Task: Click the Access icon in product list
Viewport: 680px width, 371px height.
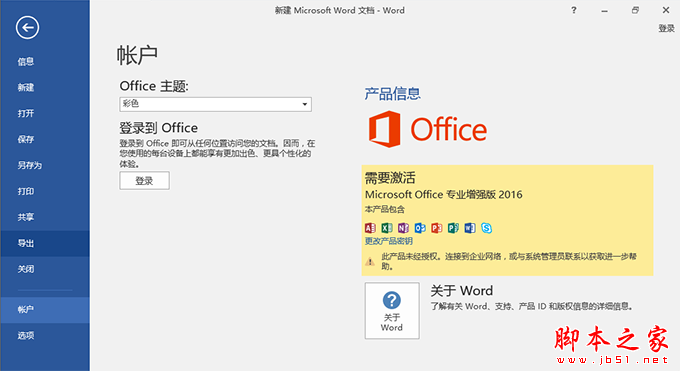Action: click(370, 228)
